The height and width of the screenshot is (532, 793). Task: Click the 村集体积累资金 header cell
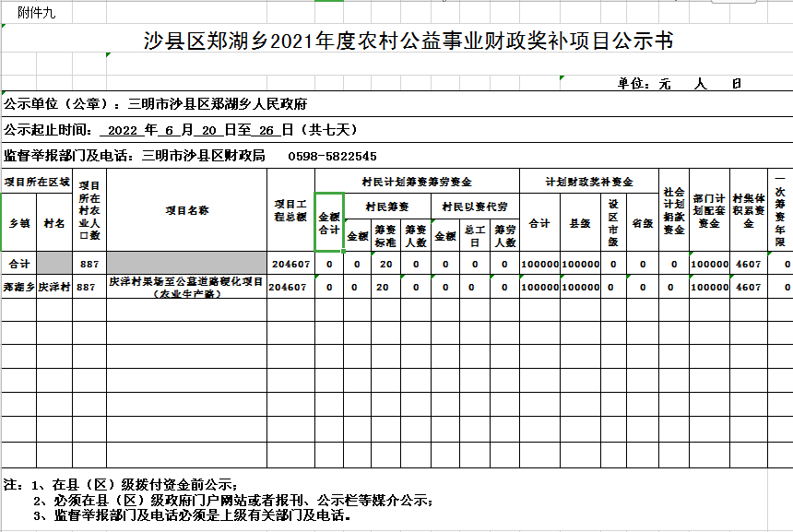(749, 210)
